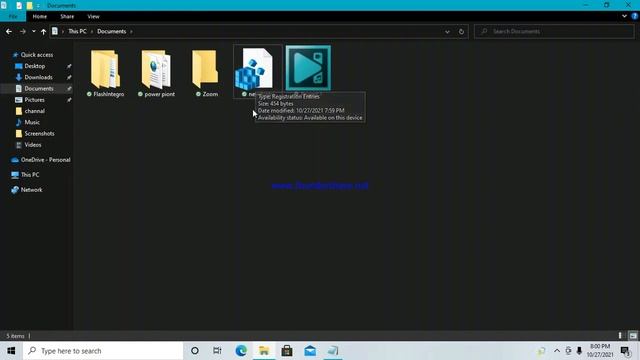Select the registry entries file icon

point(254,69)
